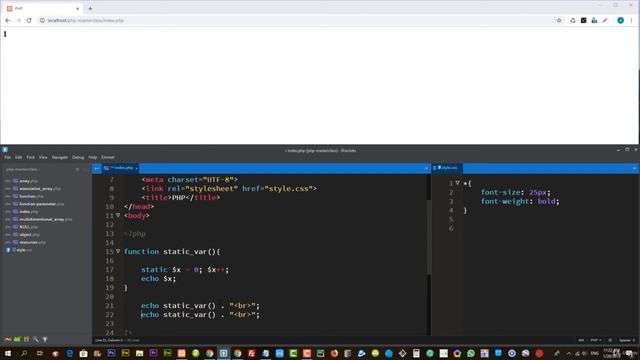Toggle INS insert mode in status bar
The image size is (640, 360).
pyautogui.click(x=581, y=340)
